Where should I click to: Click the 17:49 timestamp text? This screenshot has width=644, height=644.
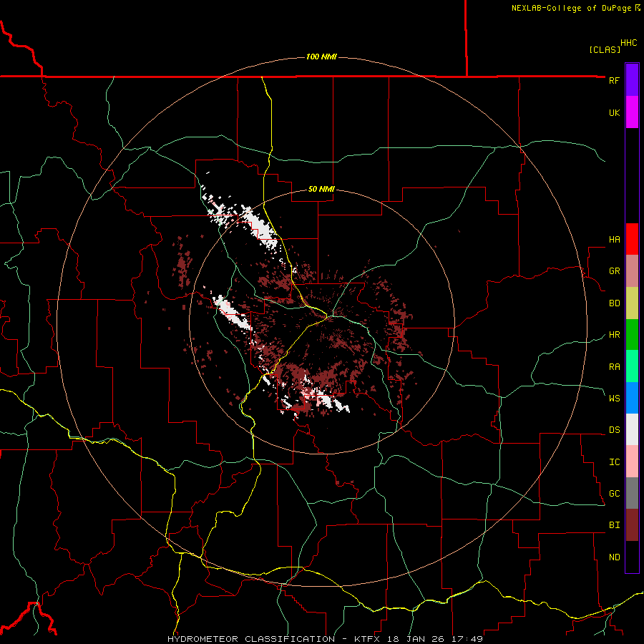coord(468,639)
